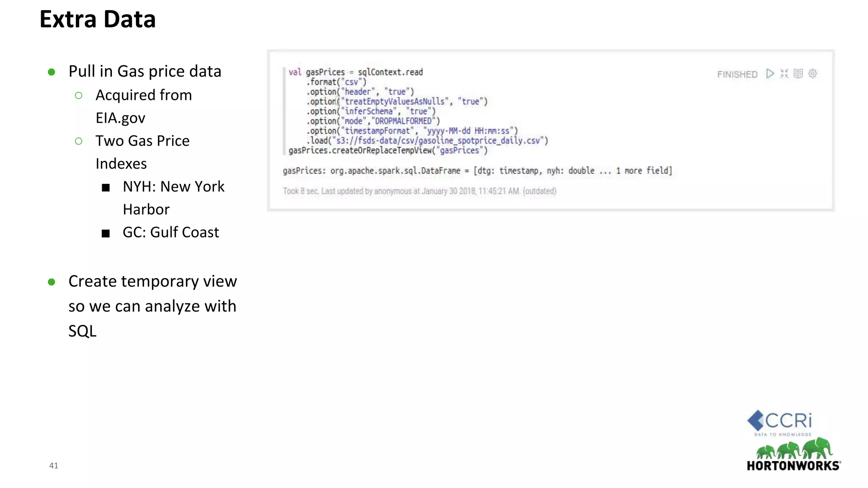Click the 'Took 8 sec. Last updated' footer
This screenshot has width=868, height=488.
coord(420,191)
